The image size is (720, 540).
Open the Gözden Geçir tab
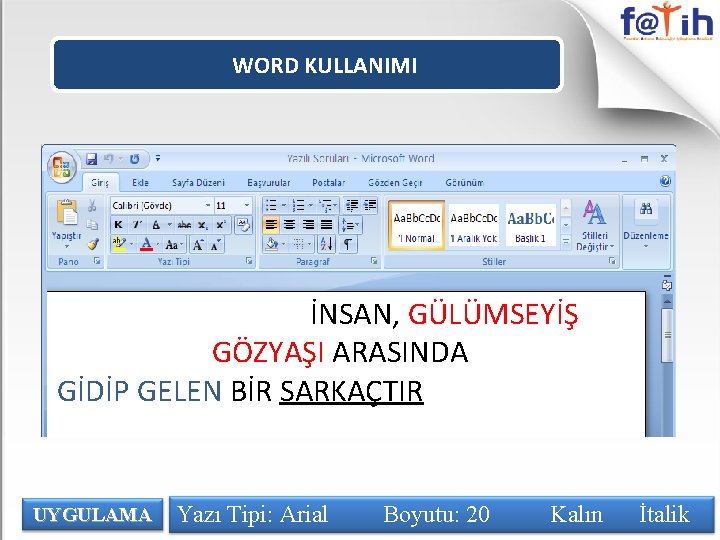click(x=395, y=183)
